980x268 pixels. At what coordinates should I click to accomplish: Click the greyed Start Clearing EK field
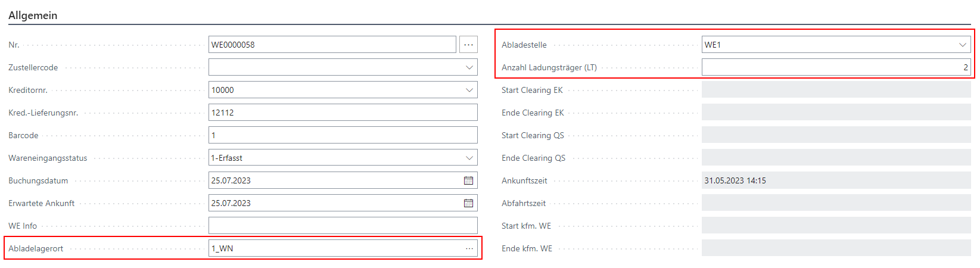(835, 90)
